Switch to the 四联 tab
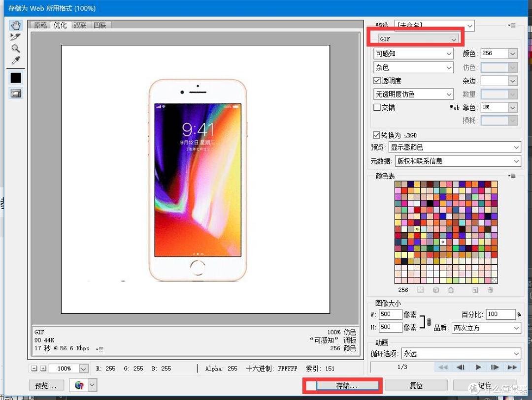 click(x=100, y=25)
